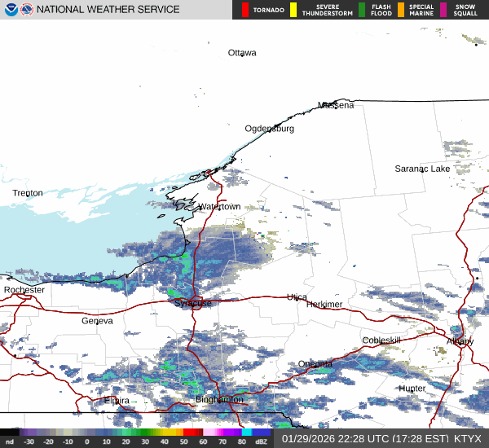
Task: Select the Watertown label on the map
Action: [219, 207]
